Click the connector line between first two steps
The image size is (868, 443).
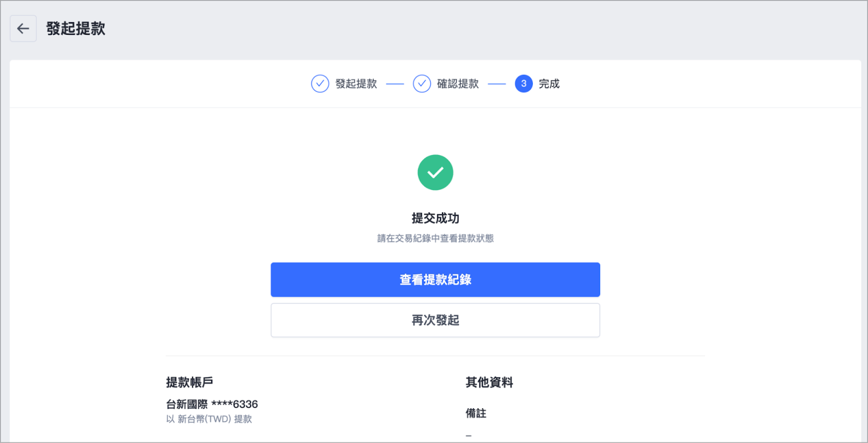point(395,84)
